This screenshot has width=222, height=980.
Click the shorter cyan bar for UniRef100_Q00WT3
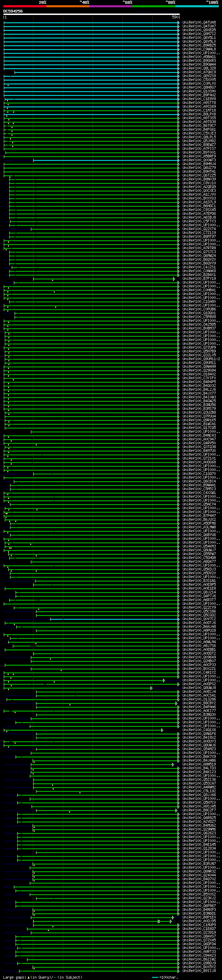click(x=106, y=161)
